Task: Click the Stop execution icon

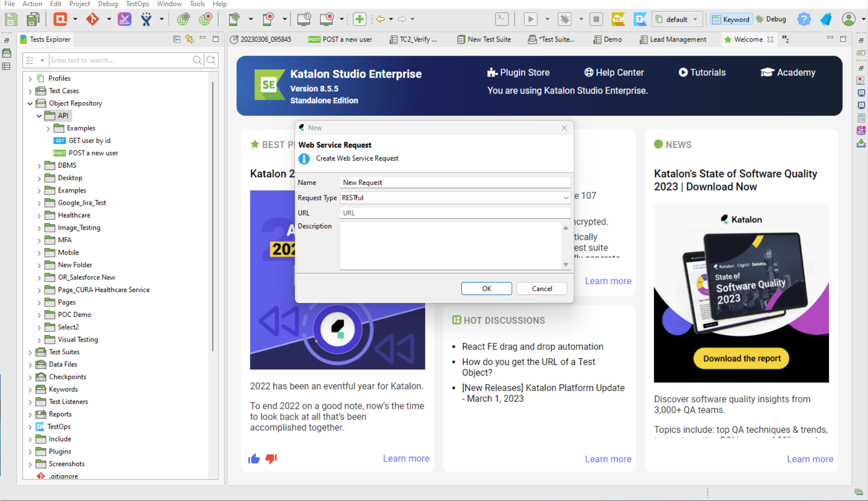Action: click(596, 19)
